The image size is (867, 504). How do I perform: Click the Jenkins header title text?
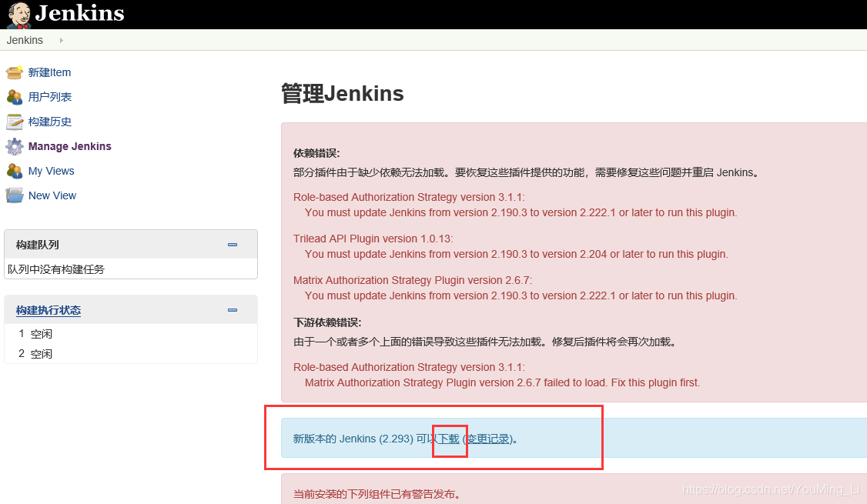tap(79, 13)
